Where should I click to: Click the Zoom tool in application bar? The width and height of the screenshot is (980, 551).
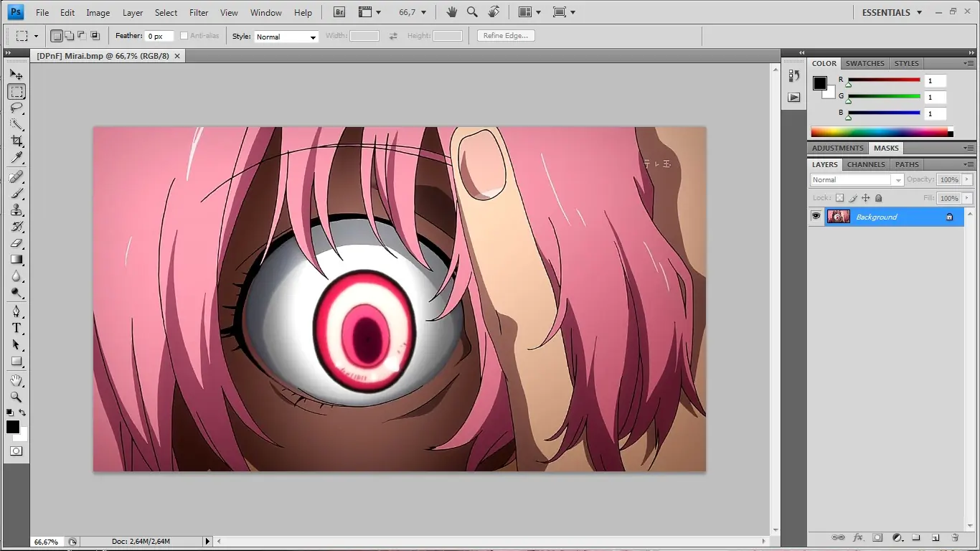472,12
